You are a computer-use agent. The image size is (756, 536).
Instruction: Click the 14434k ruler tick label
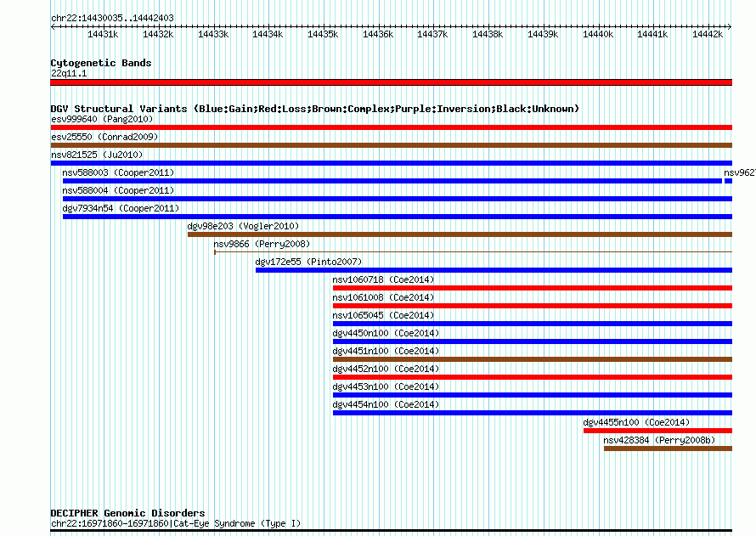pos(268,34)
